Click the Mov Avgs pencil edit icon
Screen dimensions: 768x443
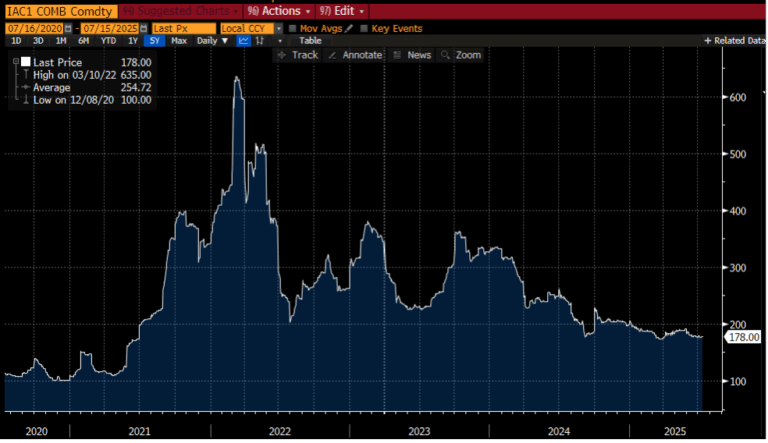[x=349, y=29]
